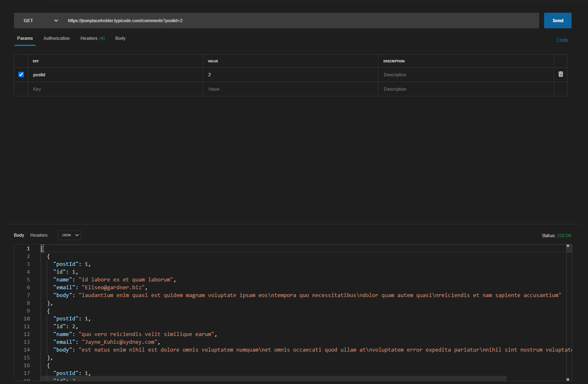This screenshot has height=384, width=588.
Task: Open the JSON response format dropdown
Action: pos(69,235)
